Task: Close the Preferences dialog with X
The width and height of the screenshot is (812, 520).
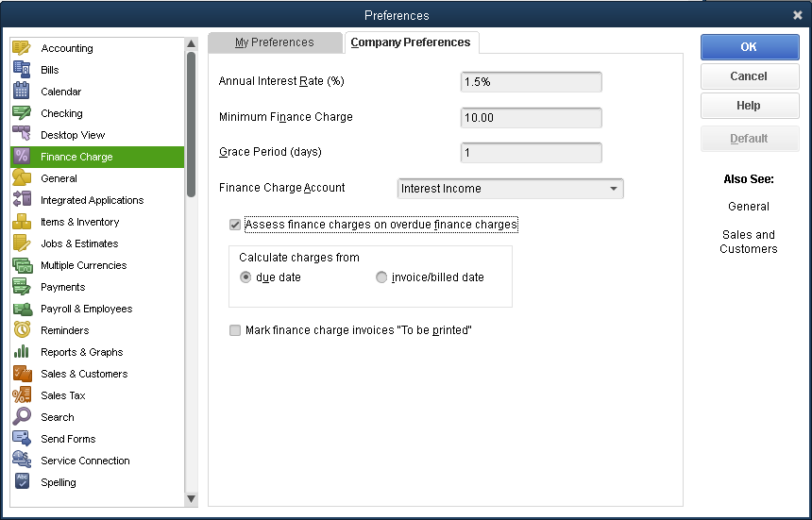Action: pyautogui.click(x=798, y=15)
